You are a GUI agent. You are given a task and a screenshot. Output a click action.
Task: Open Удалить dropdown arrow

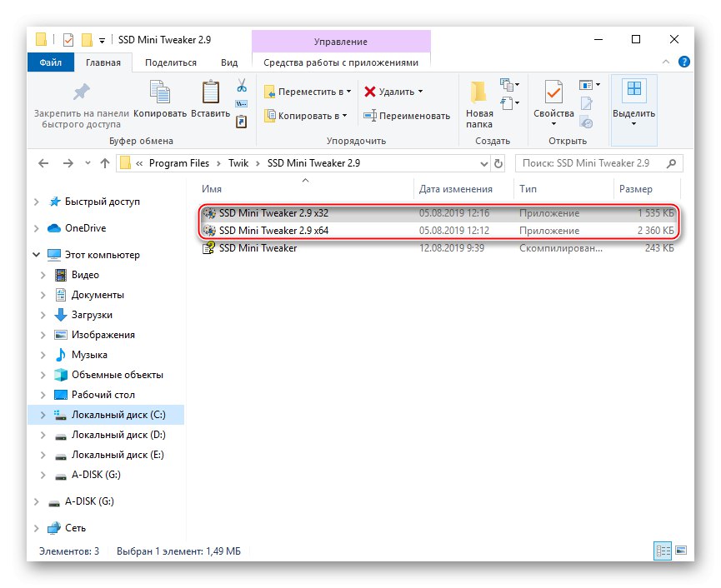pyautogui.click(x=420, y=92)
